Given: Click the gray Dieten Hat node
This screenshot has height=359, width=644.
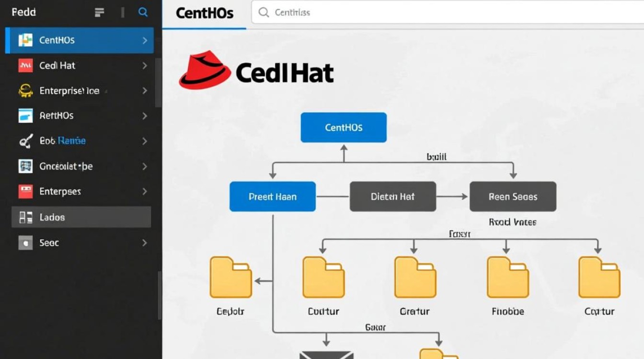Looking at the screenshot, I should [x=393, y=196].
